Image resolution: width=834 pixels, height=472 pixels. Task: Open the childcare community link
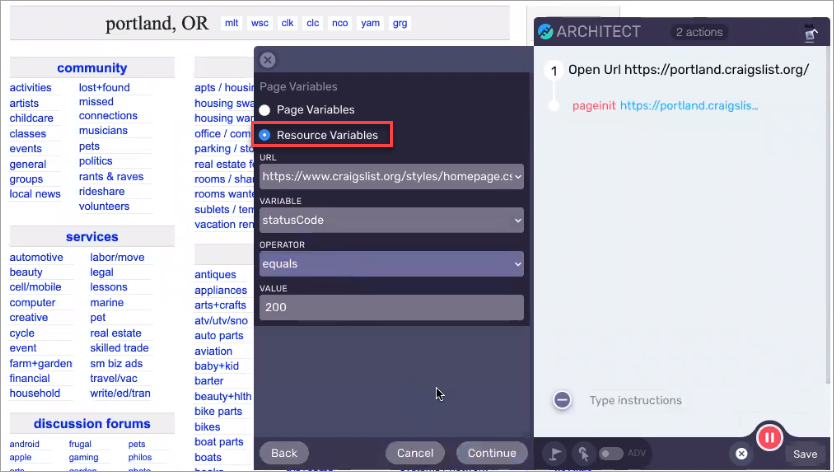pyautogui.click(x=31, y=118)
